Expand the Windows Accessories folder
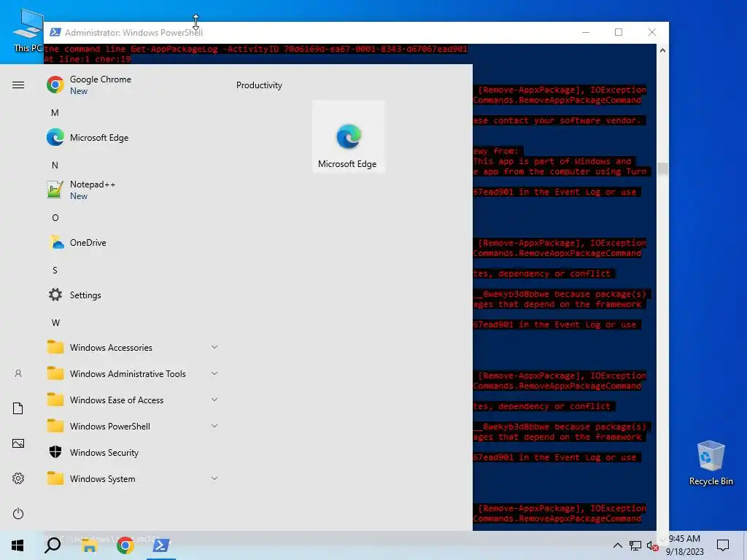747x560 pixels. 133,348
